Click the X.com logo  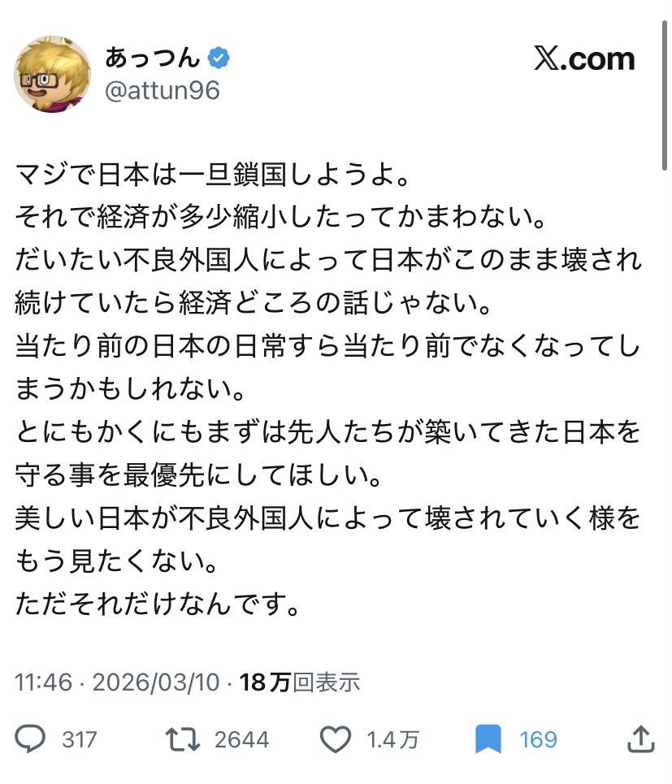coord(583,58)
